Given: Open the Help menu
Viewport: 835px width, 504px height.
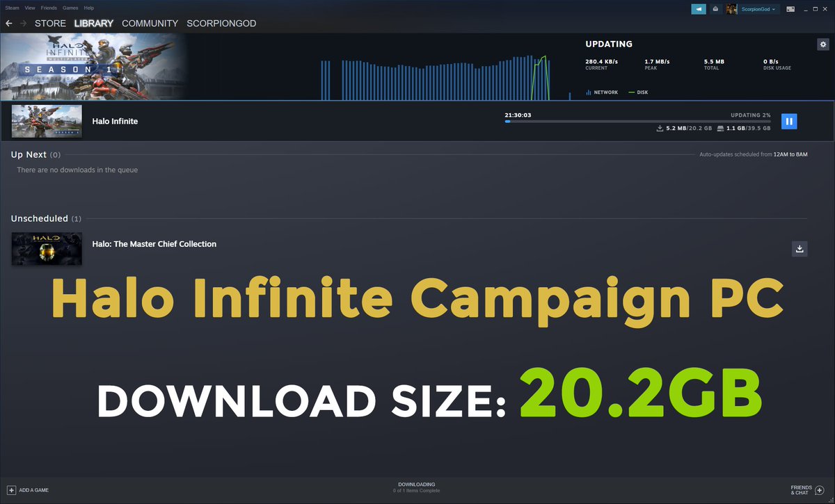Looking at the screenshot, I should 89,8.
